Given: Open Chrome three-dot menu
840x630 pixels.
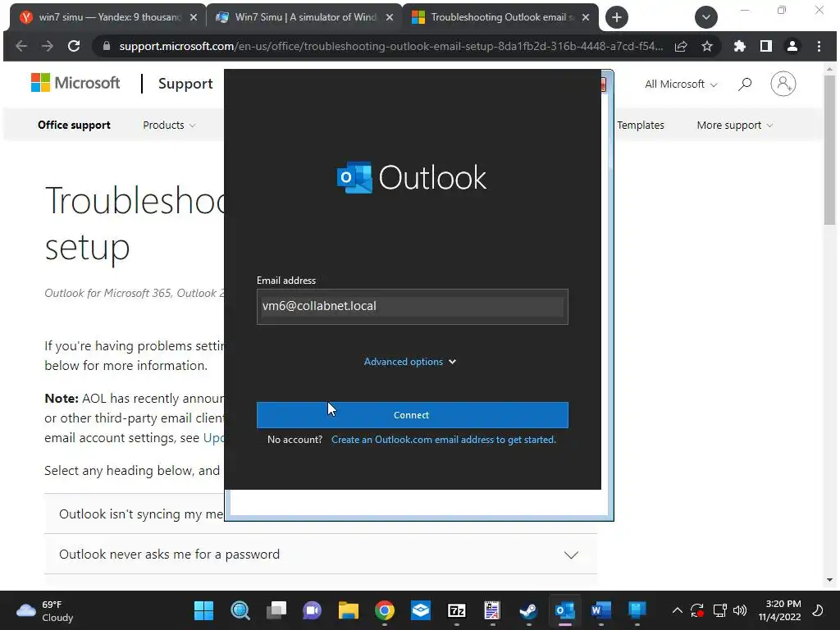Looking at the screenshot, I should click(x=819, y=46).
